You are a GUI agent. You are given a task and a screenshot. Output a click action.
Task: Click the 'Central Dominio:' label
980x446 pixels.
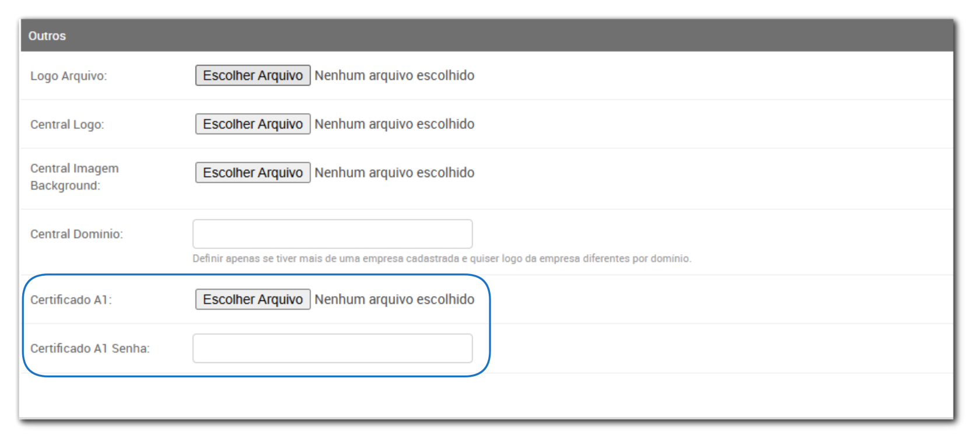click(76, 234)
